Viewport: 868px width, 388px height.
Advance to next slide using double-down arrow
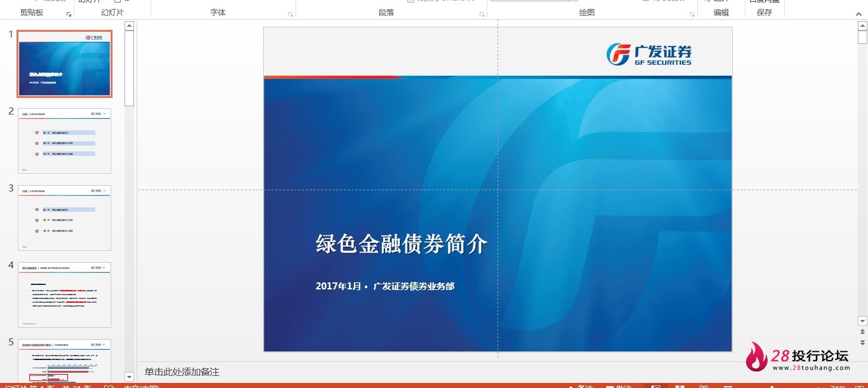click(x=862, y=342)
